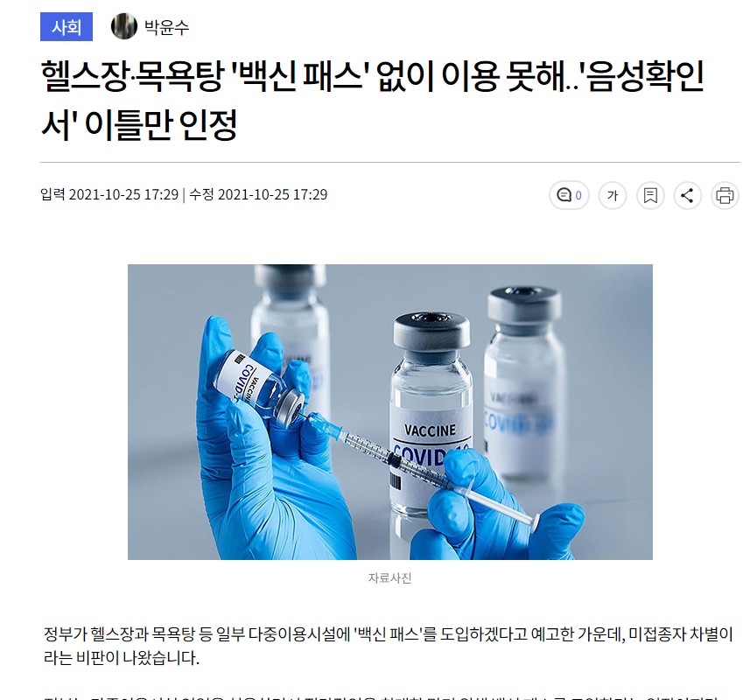Viewport: 750px width, 700px height.
Task: Click the second headline line '서' 이틀만 인정
Action: click(139, 125)
